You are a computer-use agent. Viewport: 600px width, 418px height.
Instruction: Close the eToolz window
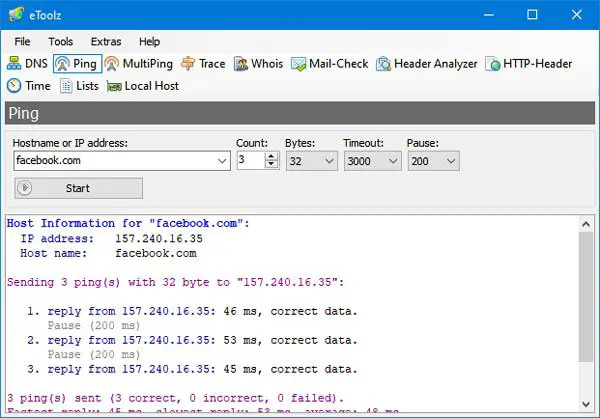[577, 15]
